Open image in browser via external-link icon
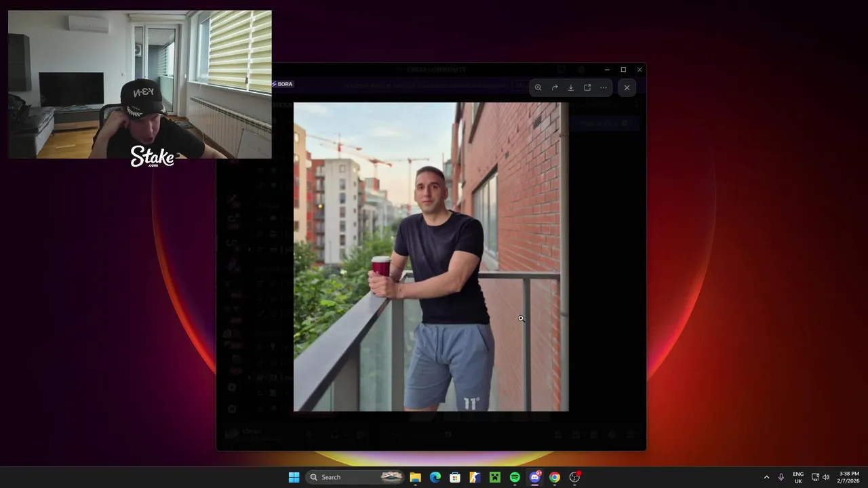This screenshot has width=868, height=488. pyautogui.click(x=587, y=87)
